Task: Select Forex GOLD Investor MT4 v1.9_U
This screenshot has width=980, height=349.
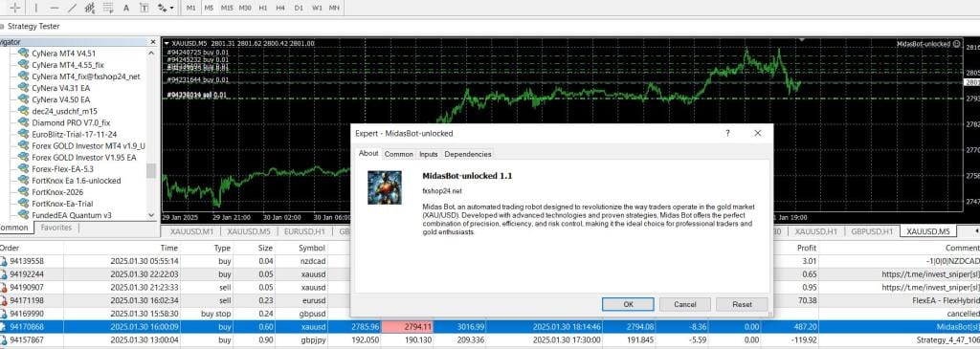Action: click(x=88, y=145)
